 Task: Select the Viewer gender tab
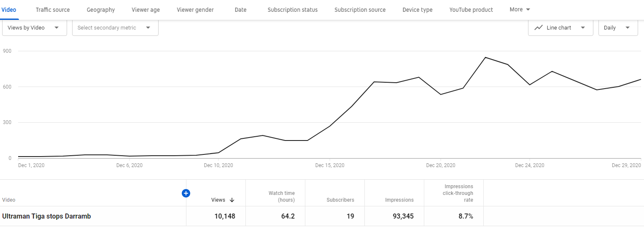tap(195, 10)
